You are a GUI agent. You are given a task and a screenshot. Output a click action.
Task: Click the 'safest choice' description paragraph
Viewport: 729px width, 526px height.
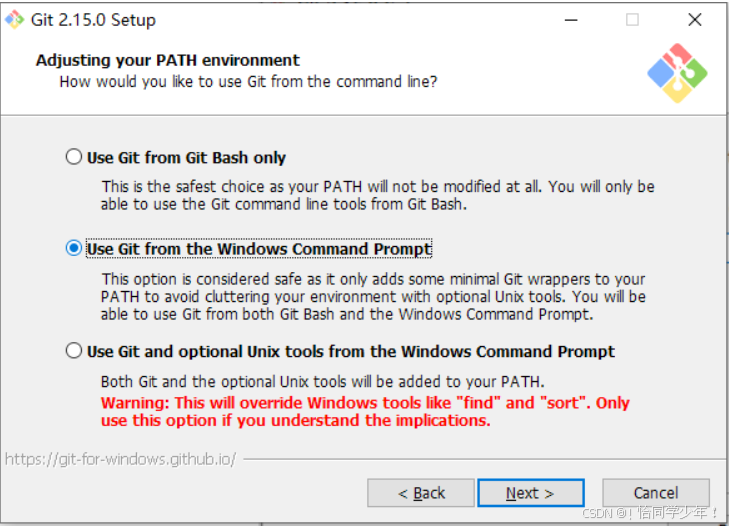click(378, 195)
